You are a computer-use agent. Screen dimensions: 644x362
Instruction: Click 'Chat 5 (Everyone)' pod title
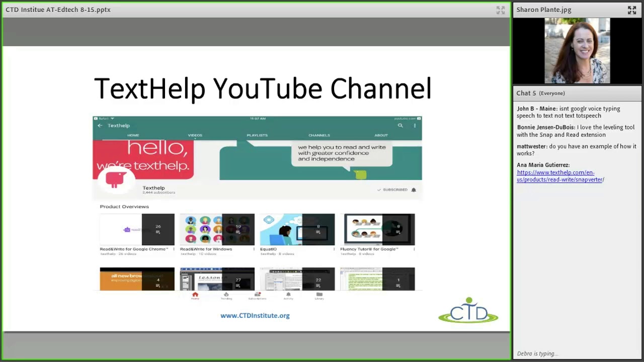(541, 93)
